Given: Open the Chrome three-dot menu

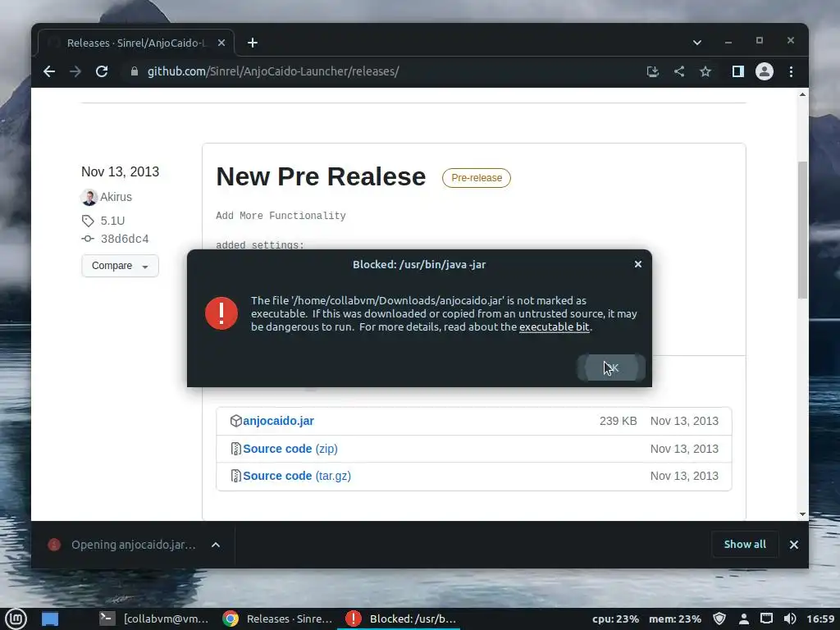Looking at the screenshot, I should pyautogui.click(x=792, y=71).
